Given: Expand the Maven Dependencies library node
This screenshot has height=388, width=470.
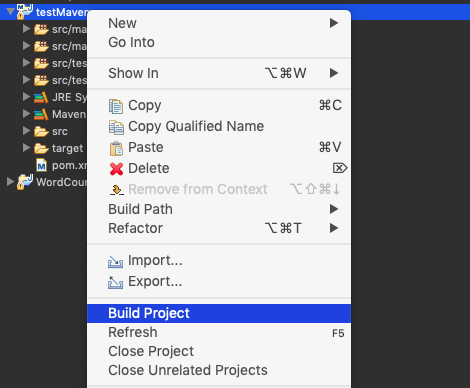Looking at the screenshot, I should pos(26,114).
